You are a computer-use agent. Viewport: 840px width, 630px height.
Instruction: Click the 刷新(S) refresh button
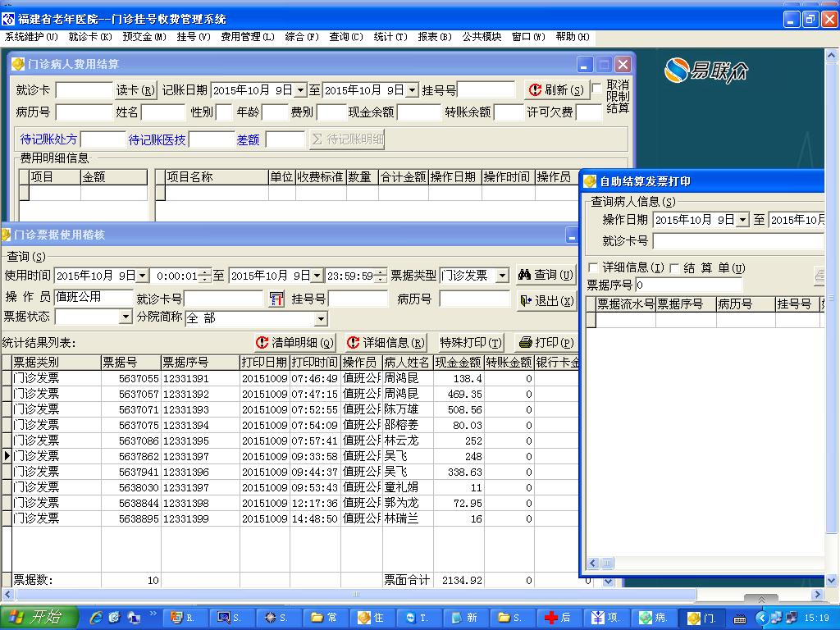pyautogui.click(x=556, y=89)
